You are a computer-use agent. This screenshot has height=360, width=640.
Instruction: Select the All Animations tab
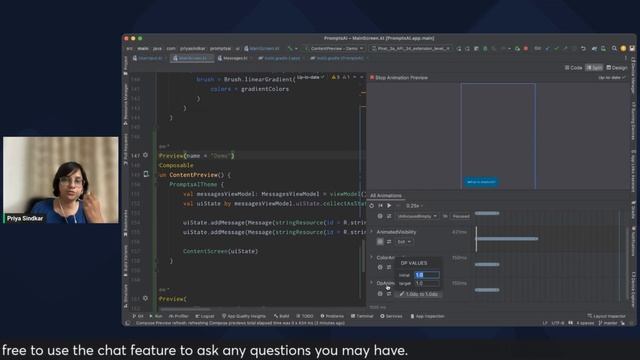(x=386, y=196)
